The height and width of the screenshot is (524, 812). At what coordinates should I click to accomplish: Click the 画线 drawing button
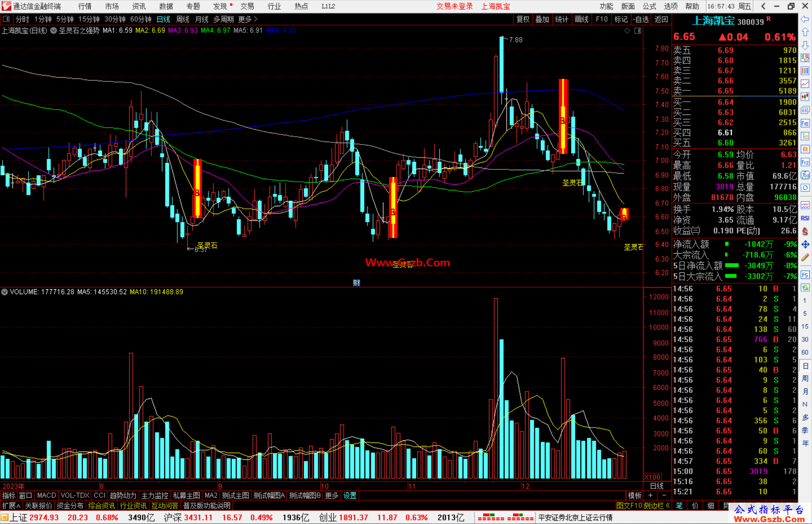point(582,19)
